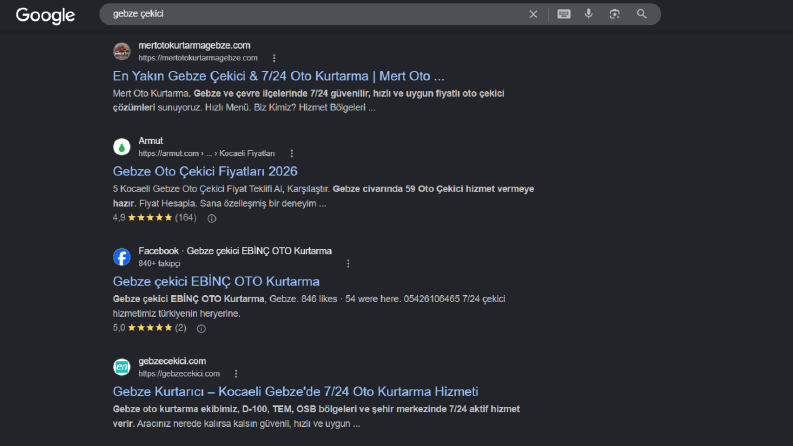Search by image using the camera lens icon
The image size is (793, 446).
[614, 14]
